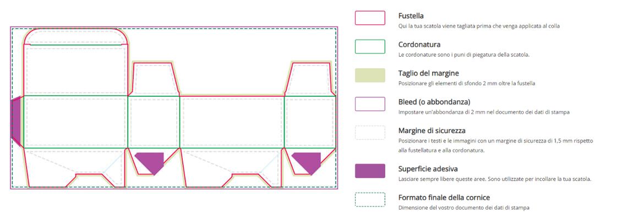Click the Taglio del margine heading

pos(428,73)
